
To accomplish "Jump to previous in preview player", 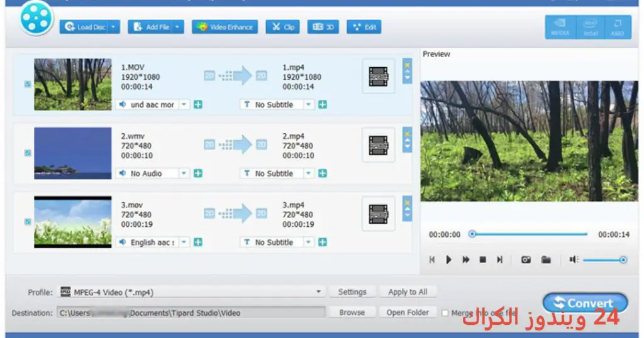I will pyautogui.click(x=431, y=259).
